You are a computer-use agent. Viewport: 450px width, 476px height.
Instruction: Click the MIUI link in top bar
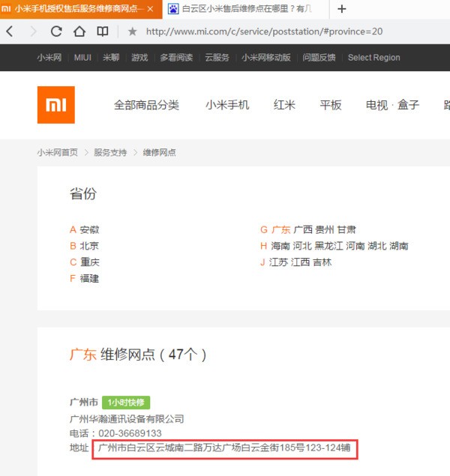pyautogui.click(x=82, y=58)
